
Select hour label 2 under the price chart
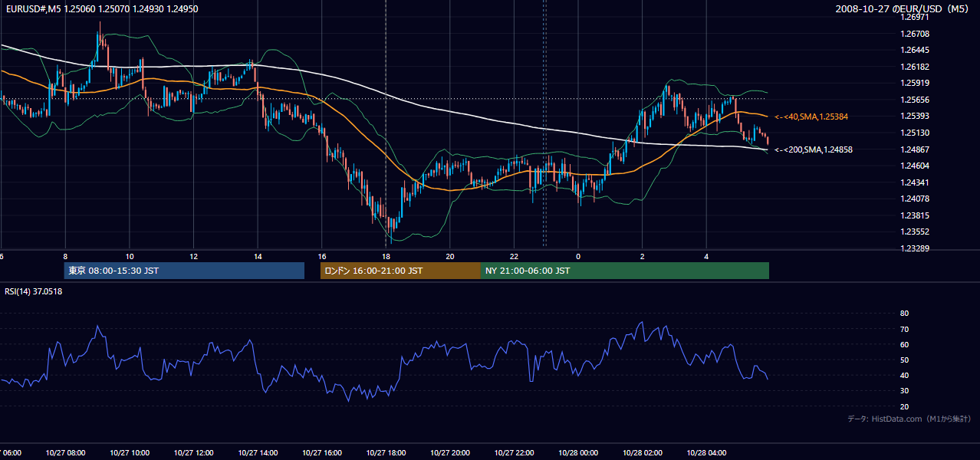[x=642, y=256]
